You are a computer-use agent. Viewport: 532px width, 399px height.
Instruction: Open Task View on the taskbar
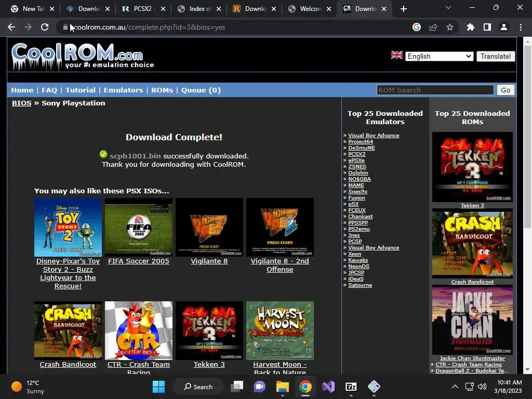(237, 387)
